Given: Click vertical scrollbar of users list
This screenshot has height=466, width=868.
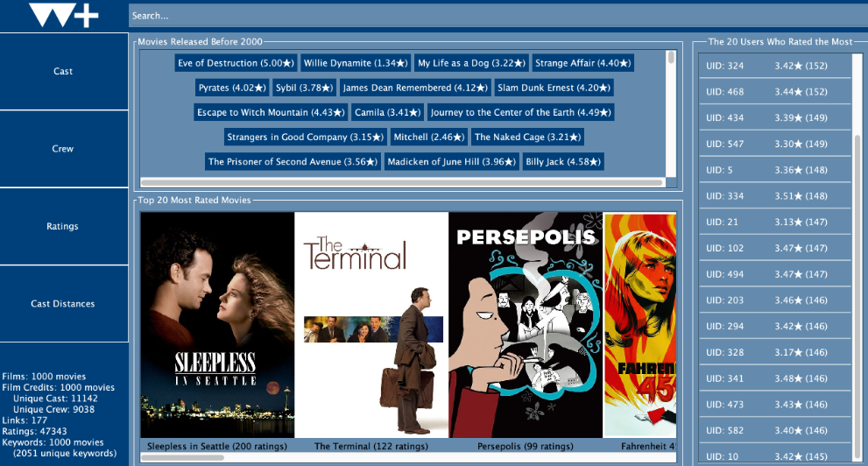Looking at the screenshot, I should pyautogui.click(x=857, y=296).
